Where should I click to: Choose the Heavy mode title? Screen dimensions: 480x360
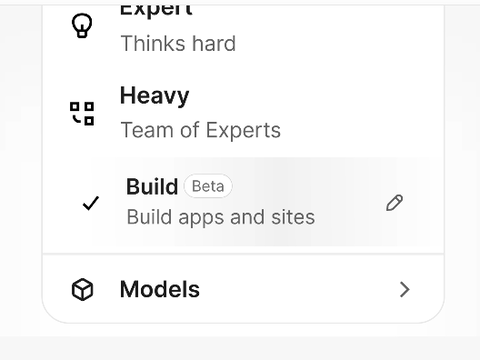154,96
